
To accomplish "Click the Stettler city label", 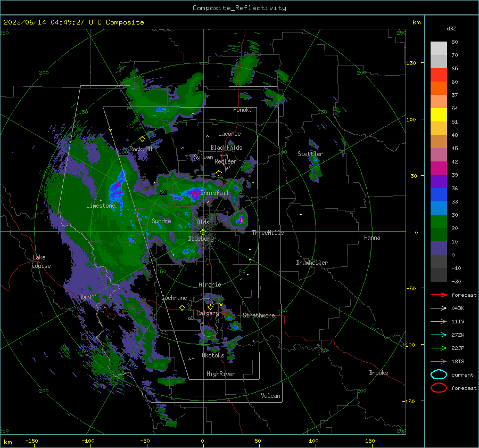I will point(310,154).
